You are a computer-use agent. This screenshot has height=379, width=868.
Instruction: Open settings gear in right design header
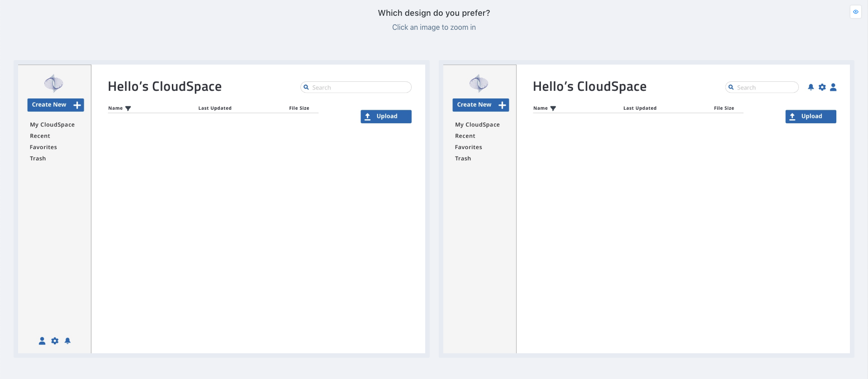822,87
